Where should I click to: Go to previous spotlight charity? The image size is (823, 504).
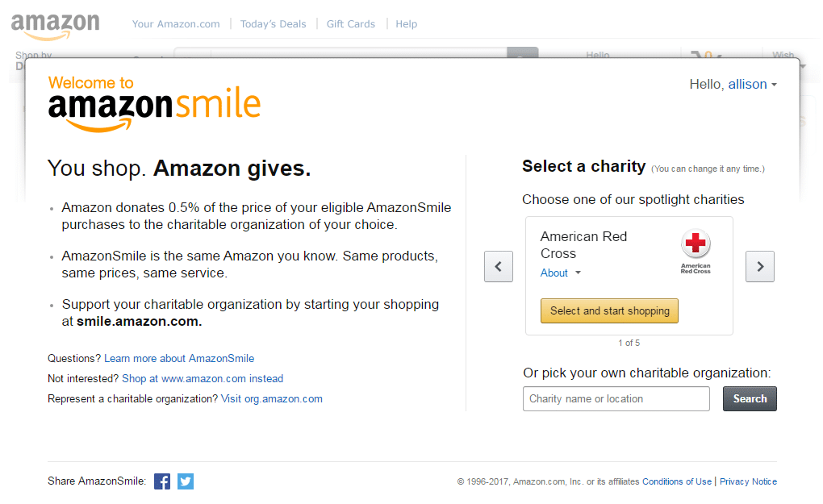point(499,267)
